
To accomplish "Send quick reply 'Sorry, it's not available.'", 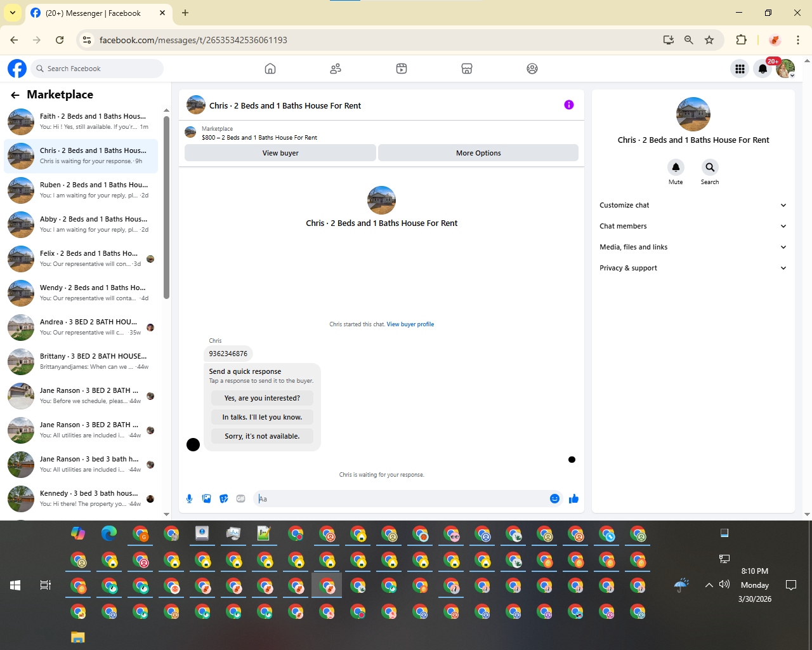I will (x=262, y=436).
